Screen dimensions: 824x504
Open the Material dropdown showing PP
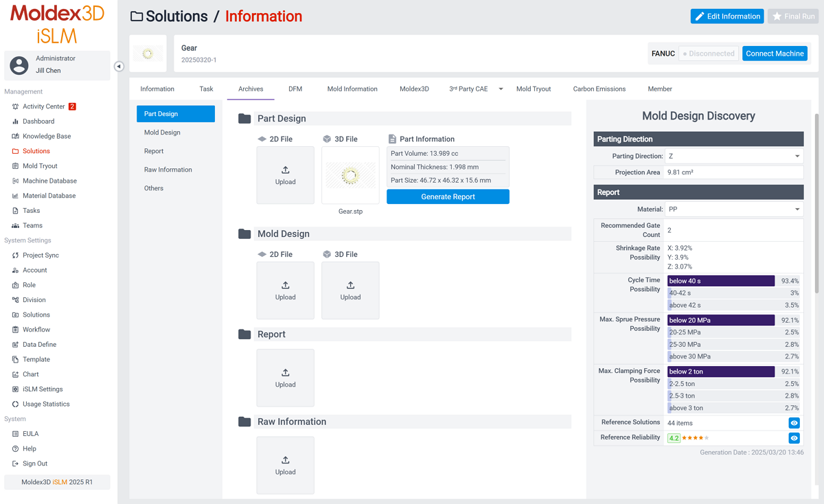734,209
